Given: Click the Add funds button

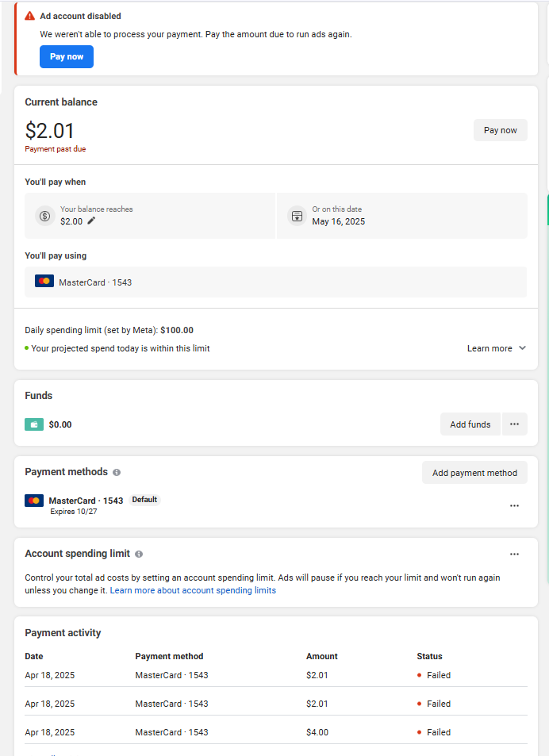Looking at the screenshot, I should tap(470, 424).
